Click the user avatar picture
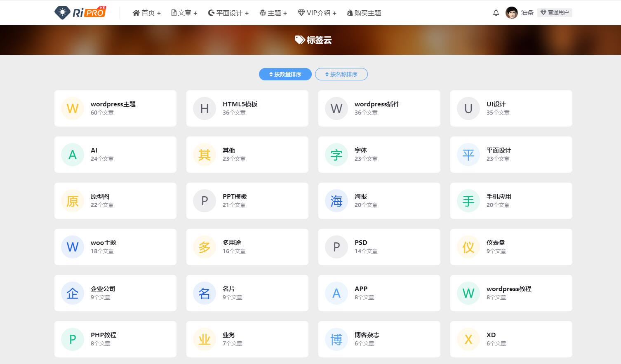Screen dimensions: 621x364 click(511, 13)
